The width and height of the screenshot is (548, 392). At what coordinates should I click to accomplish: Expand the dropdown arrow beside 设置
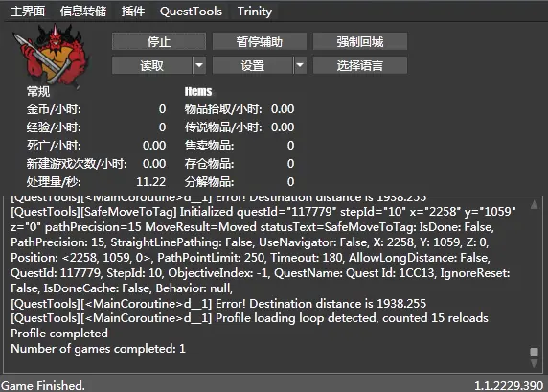300,65
